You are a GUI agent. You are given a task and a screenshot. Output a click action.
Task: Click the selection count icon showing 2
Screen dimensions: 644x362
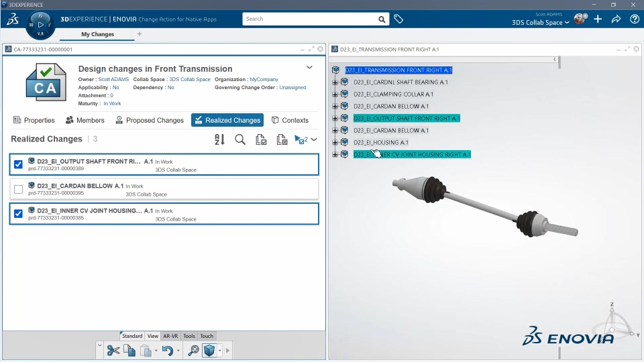tap(301, 139)
